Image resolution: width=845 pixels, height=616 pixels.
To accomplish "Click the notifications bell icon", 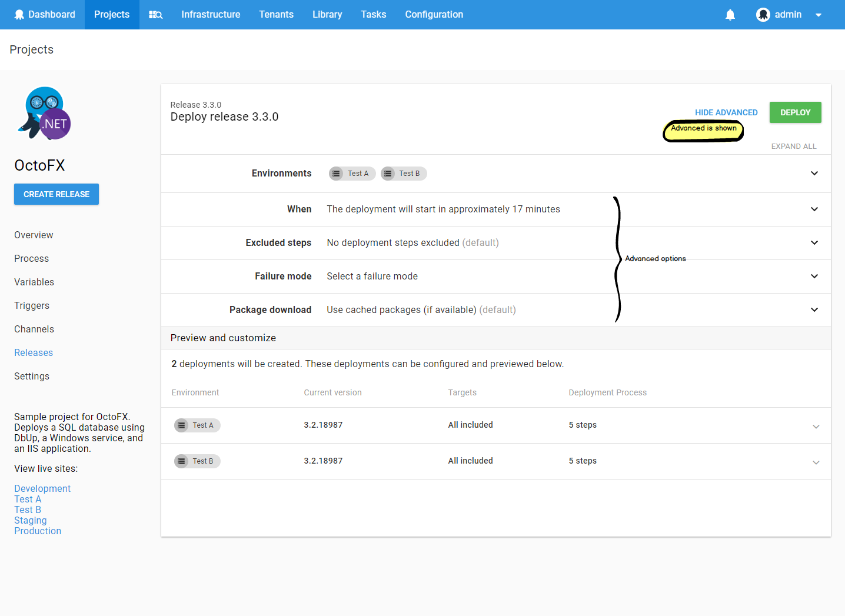I will click(730, 14).
